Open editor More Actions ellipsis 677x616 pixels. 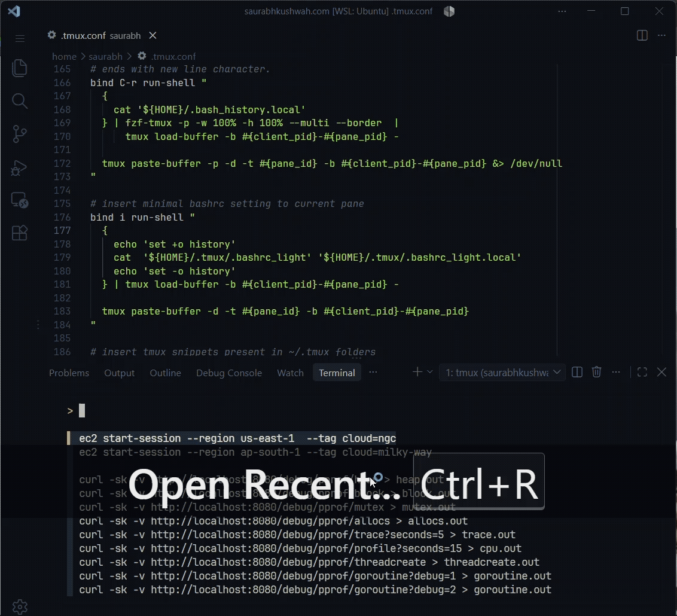(x=661, y=35)
